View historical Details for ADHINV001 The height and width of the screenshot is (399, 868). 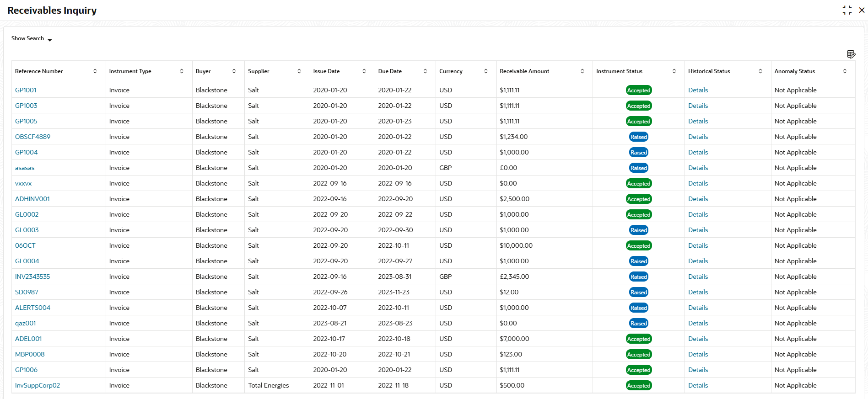click(698, 199)
